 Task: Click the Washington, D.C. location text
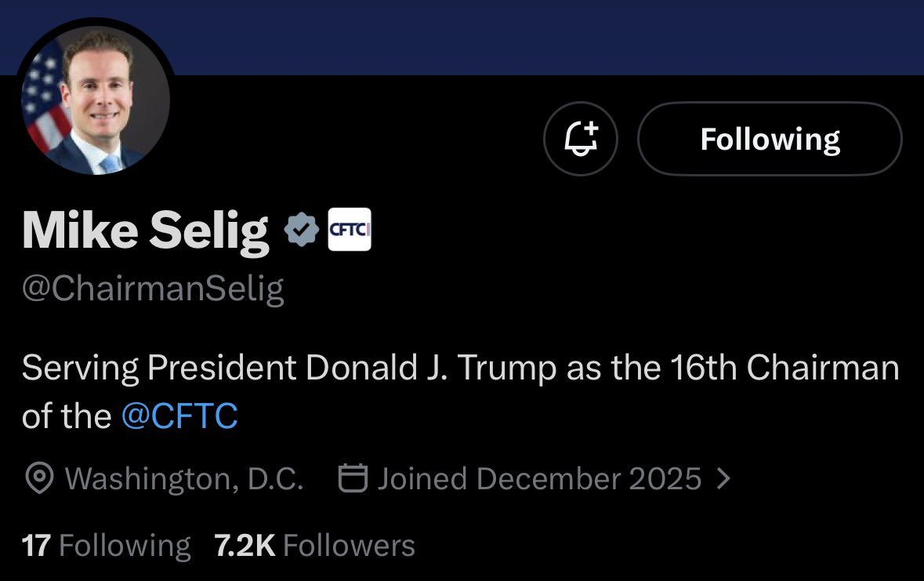pos(184,478)
